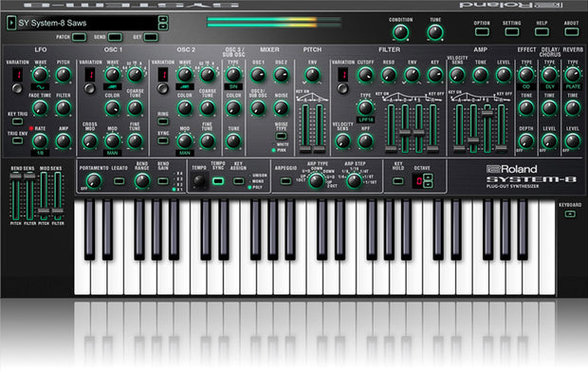Increase Octave with the up arrow
This screenshot has height=371, width=588.
coord(429,177)
